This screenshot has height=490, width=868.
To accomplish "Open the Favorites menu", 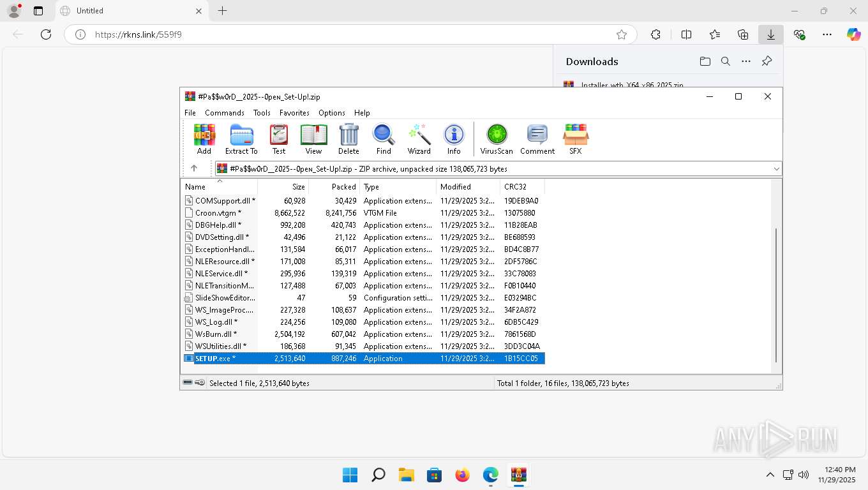I will [294, 113].
